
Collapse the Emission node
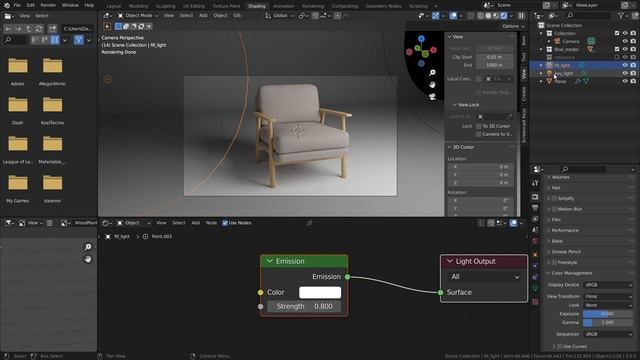(x=269, y=261)
